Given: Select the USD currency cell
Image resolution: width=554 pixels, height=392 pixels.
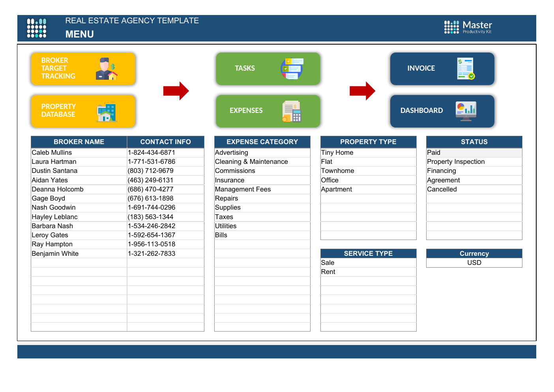Looking at the screenshot, I should (474, 263).
